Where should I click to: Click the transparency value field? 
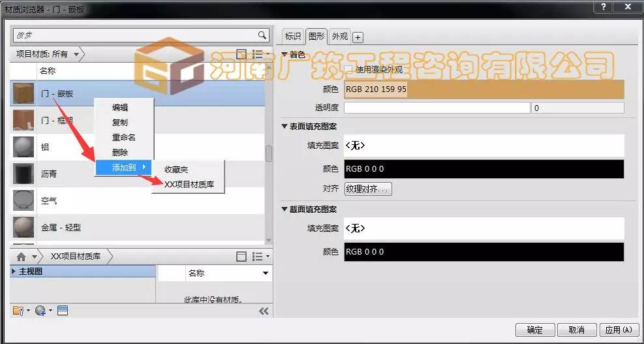pyautogui.click(x=577, y=108)
